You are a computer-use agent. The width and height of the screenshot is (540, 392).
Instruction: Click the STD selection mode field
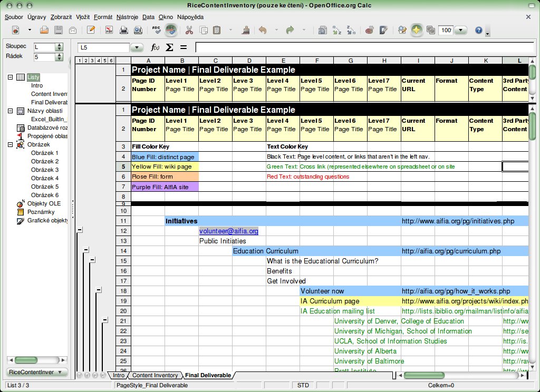[x=303, y=385]
